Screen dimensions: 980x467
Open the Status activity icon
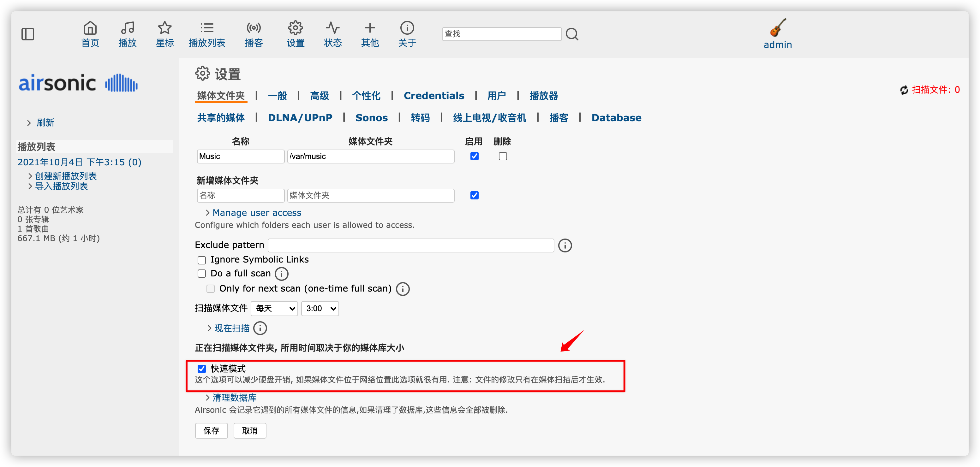[x=332, y=28]
